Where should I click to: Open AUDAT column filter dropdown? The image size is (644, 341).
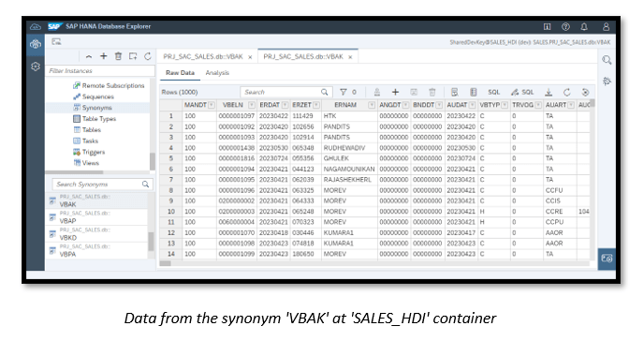(473, 105)
